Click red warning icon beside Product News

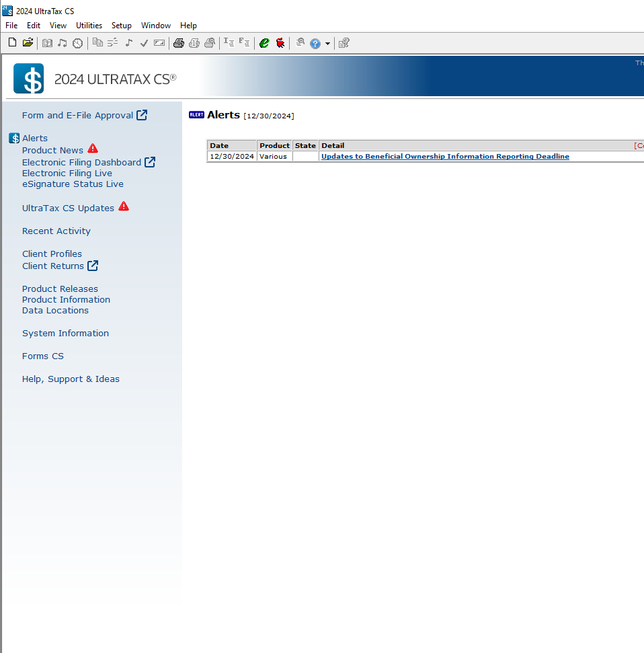tap(93, 149)
